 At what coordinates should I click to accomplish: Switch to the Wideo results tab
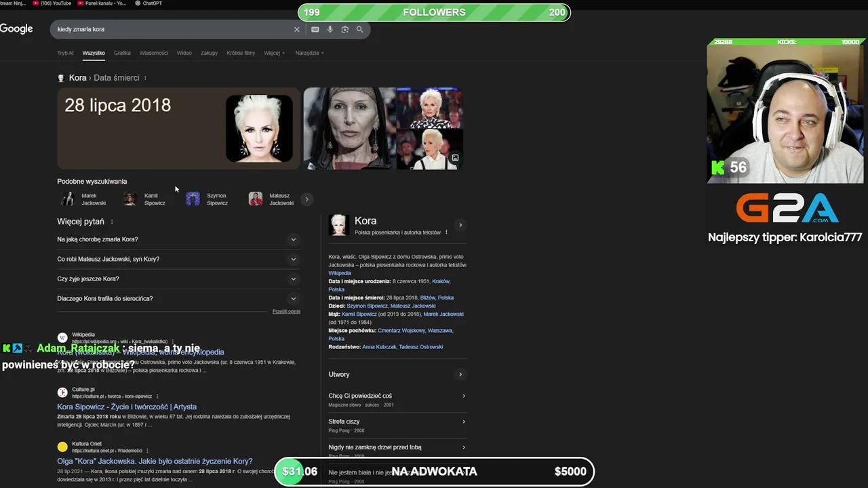pos(184,53)
